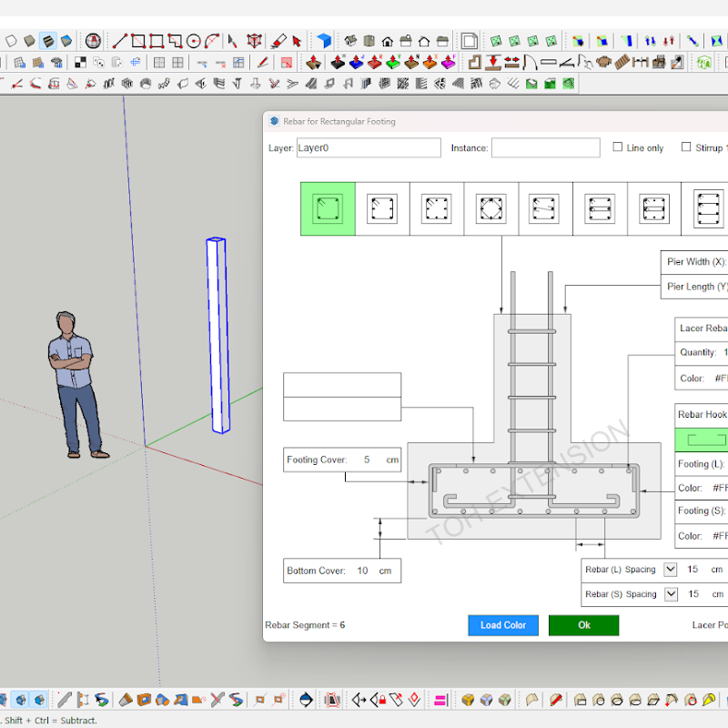Select the Eraser tool
Viewport: 728px width, 728px height.
point(278,41)
